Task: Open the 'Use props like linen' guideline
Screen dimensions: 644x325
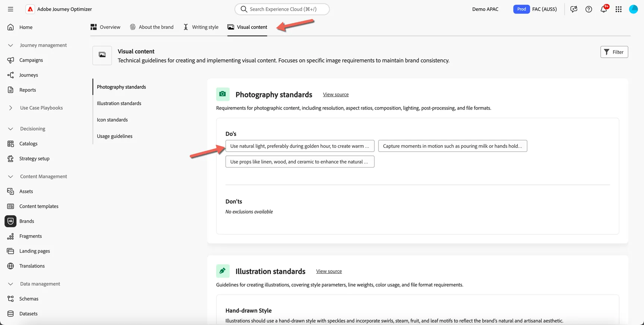Action: click(x=300, y=162)
